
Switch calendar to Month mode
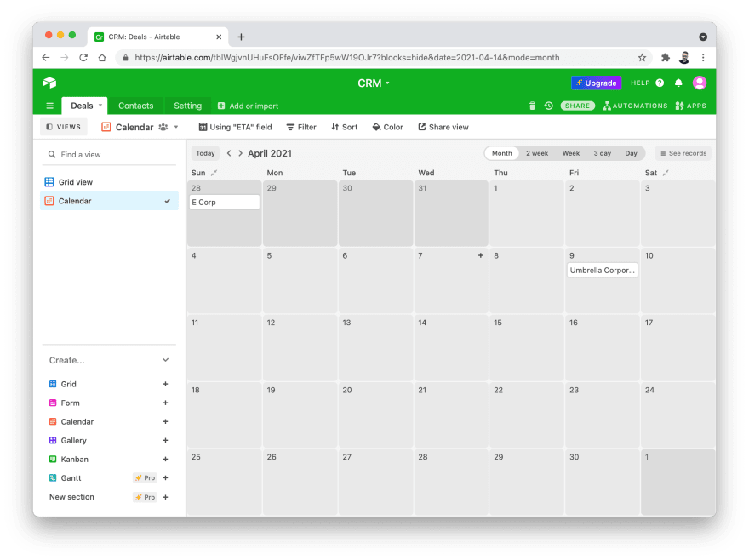501,153
